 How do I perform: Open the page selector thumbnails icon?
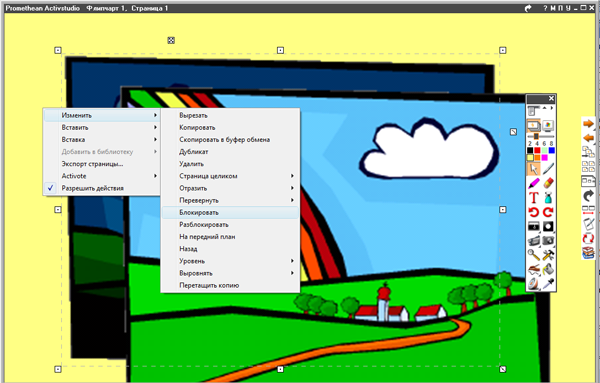pyautogui.click(x=588, y=166)
